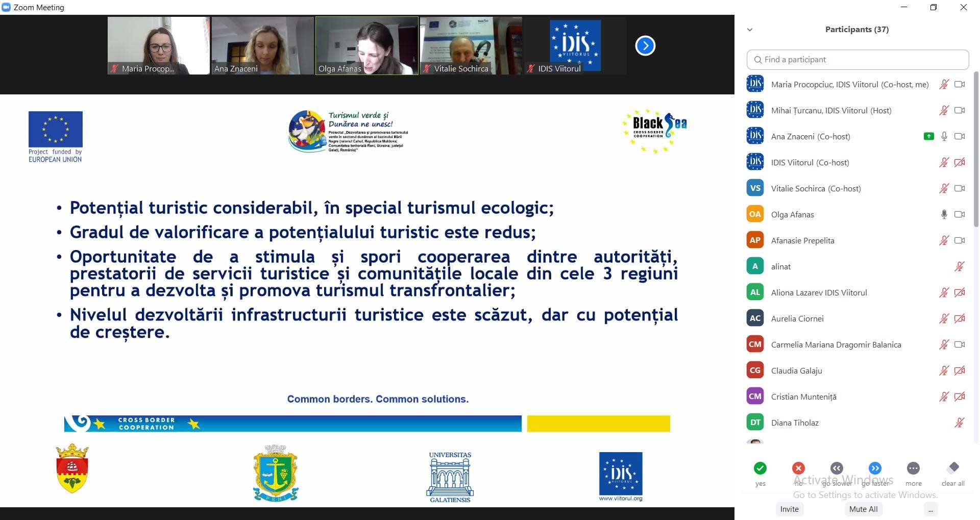Select Diana Tiholaz participant name
The image size is (980, 520).
pyautogui.click(x=795, y=423)
